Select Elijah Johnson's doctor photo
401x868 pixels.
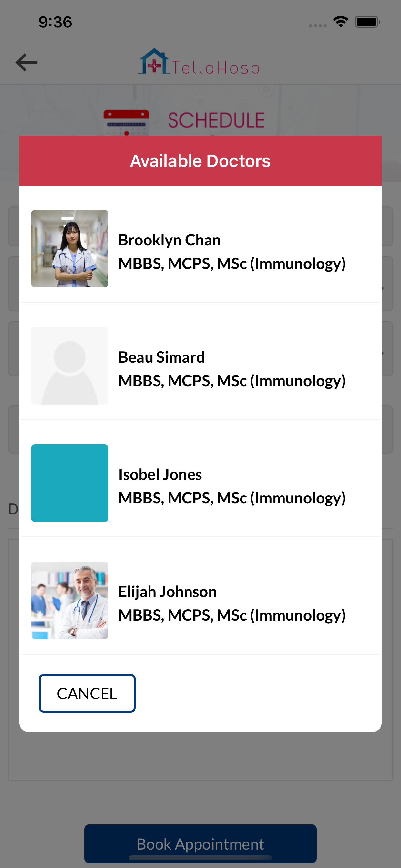tap(70, 600)
